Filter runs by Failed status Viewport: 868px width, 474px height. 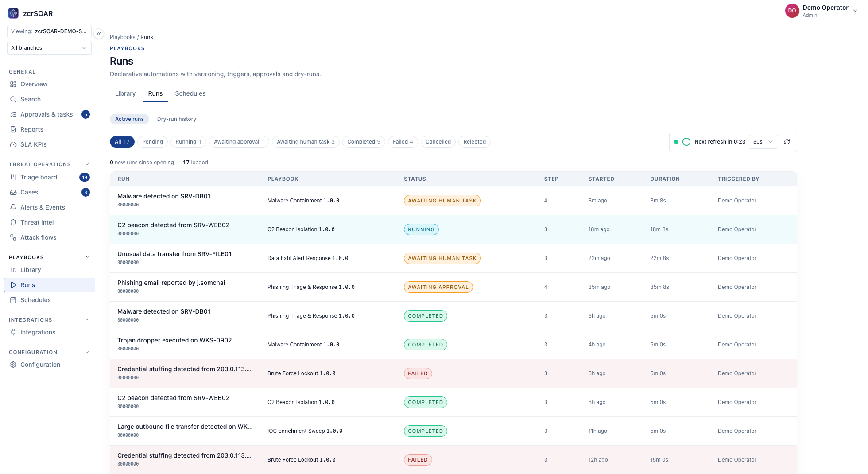coord(403,142)
